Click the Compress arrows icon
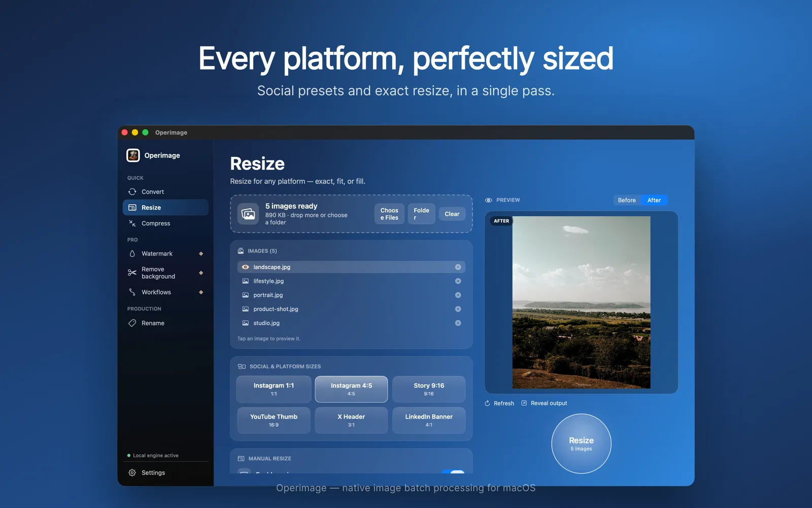The height and width of the screenshot is (508, 812). pos(132,224)
